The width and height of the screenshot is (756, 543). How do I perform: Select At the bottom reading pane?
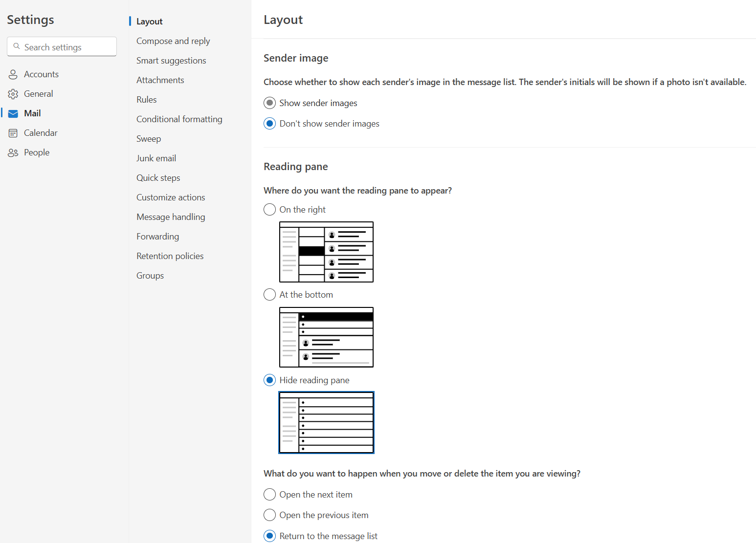269,295
